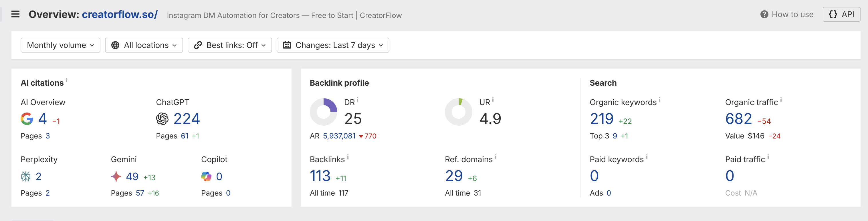Expand the Monthly volume dropdown
Viewport: 868px width, 221px height.
(60, 45)
